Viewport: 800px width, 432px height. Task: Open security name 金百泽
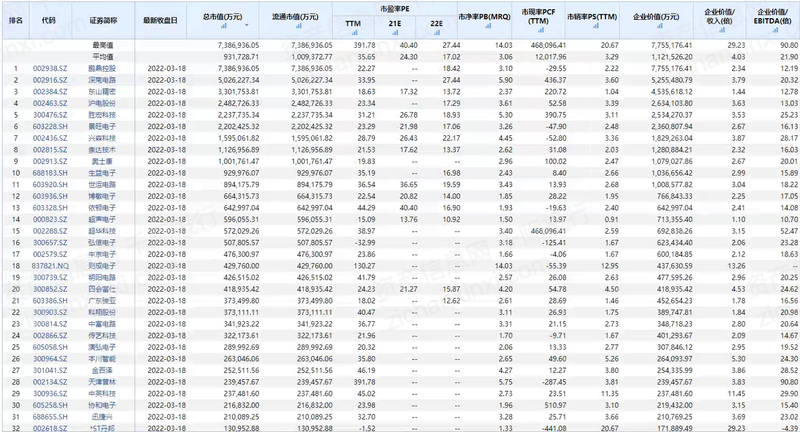tap(102, 370)
